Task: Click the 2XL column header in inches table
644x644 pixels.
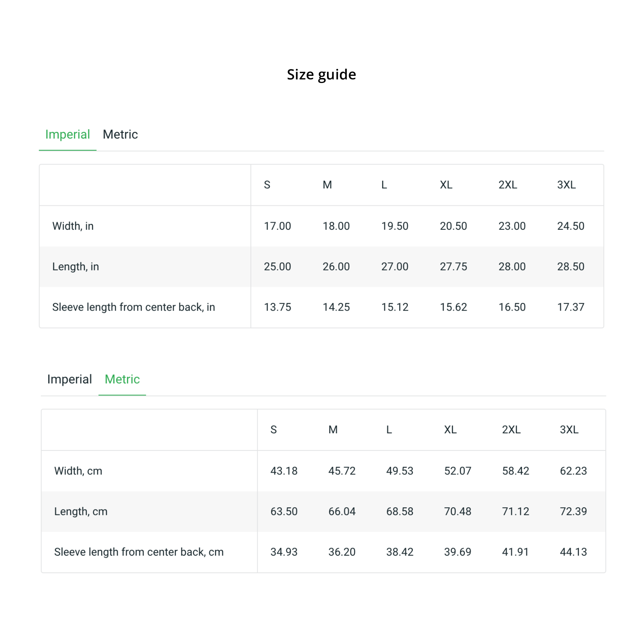Action: tap(508, 185)
